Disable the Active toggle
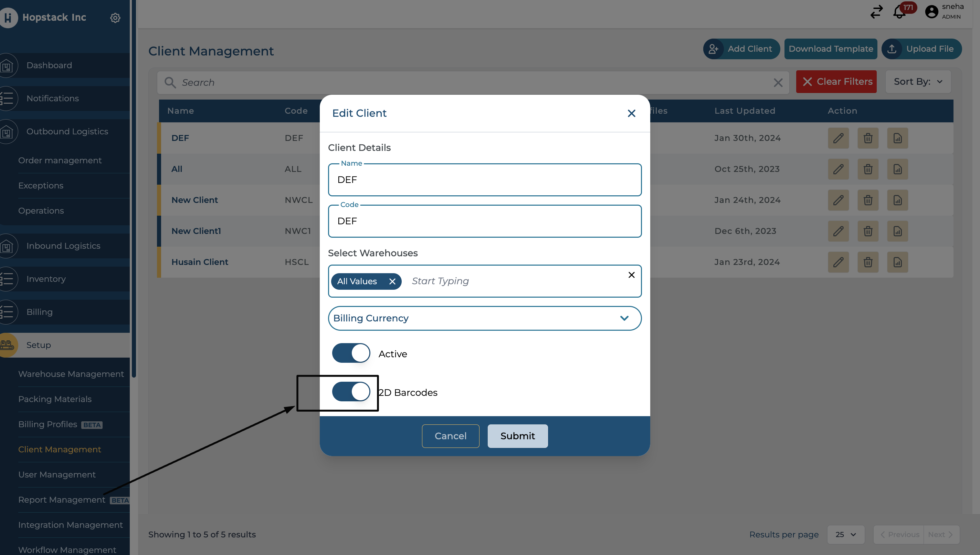 (350, 353)
